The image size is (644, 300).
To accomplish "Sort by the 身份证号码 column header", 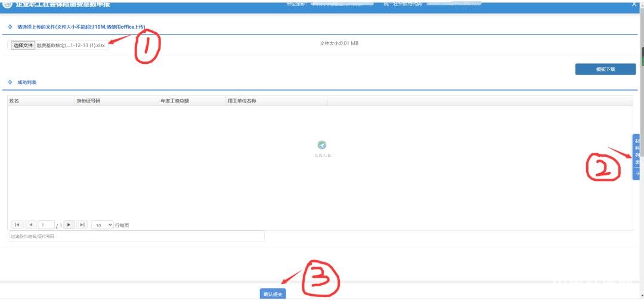I will (88, 101).
